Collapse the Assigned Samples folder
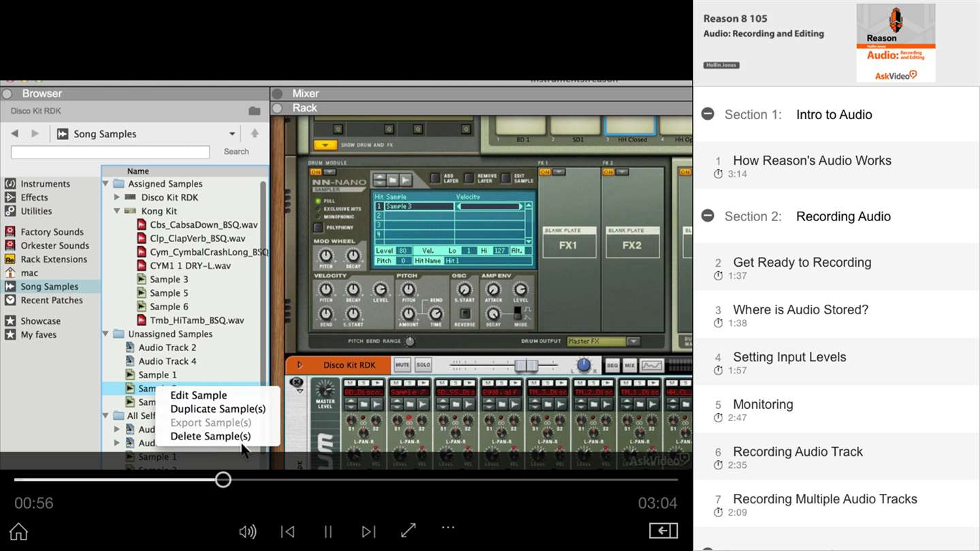Image resolution: width=980 pixels, height=551 pixels. click(105, 184)
